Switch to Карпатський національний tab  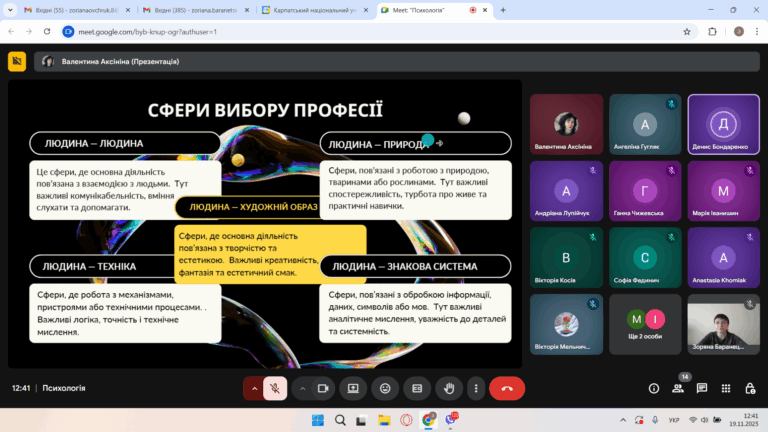click(x=315, y=10)
